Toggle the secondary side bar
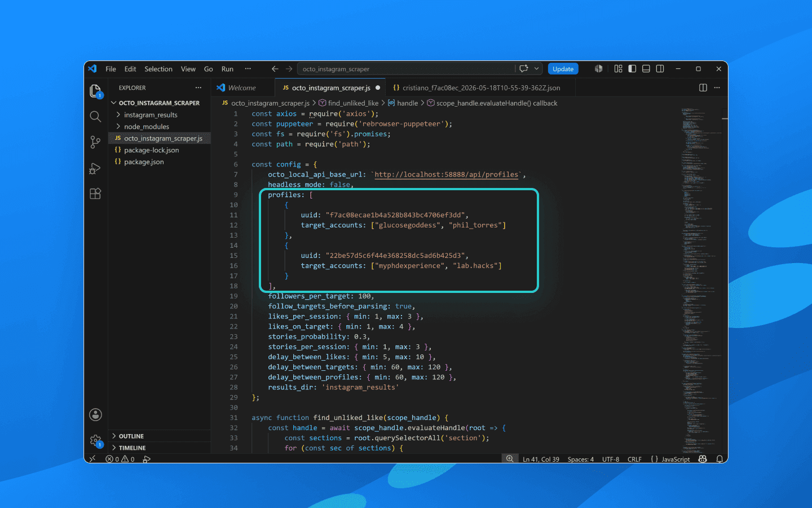The image size is (812, 508). pyautogui.click(x=660, y=69)
